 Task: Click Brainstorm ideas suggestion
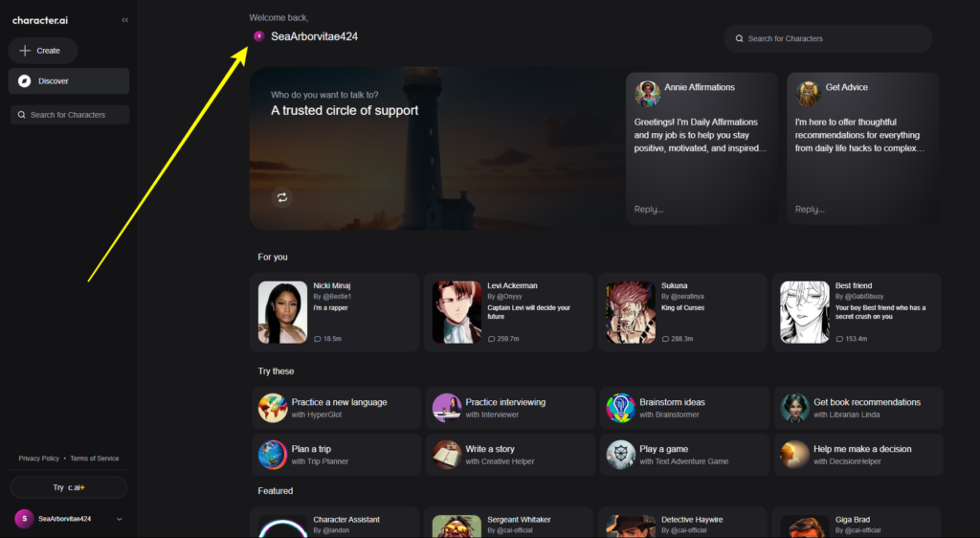coord(684,408)
